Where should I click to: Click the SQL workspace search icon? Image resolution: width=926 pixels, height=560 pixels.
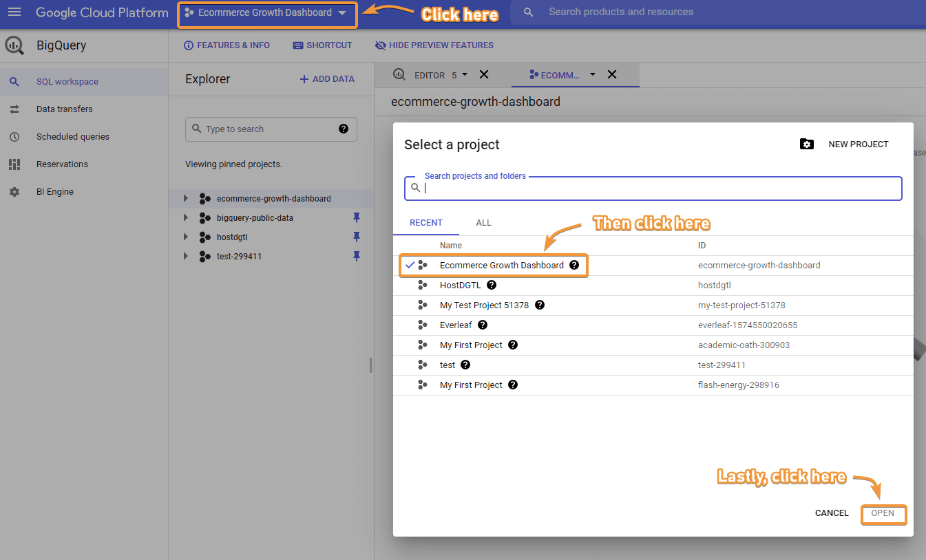[x=14, y=82]
